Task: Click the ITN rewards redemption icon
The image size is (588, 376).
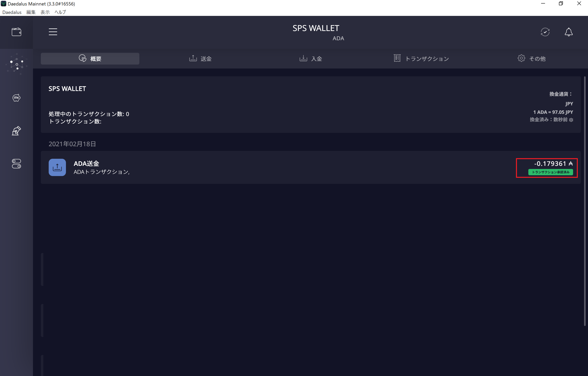Action: [x=16, y=98]
